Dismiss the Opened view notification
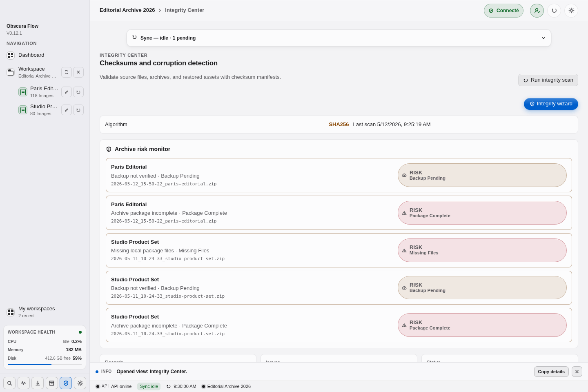 [577, 372]
